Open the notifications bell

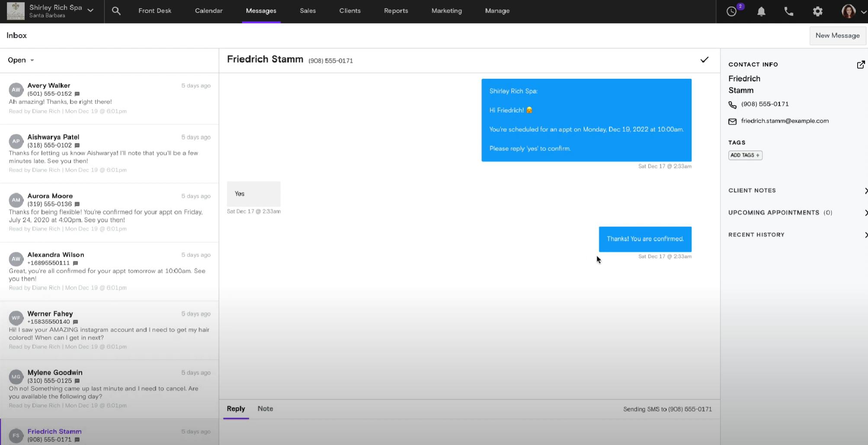click(x=761, y=11)
